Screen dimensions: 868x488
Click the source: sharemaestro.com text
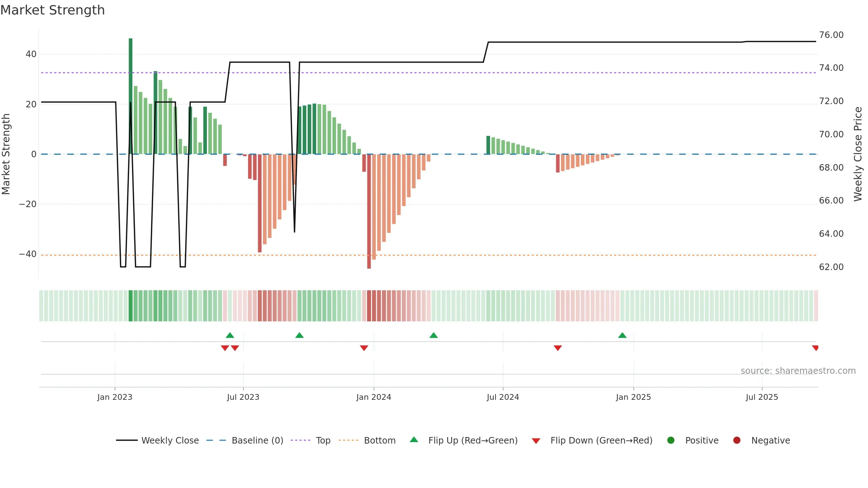click(x=798, y=371)
